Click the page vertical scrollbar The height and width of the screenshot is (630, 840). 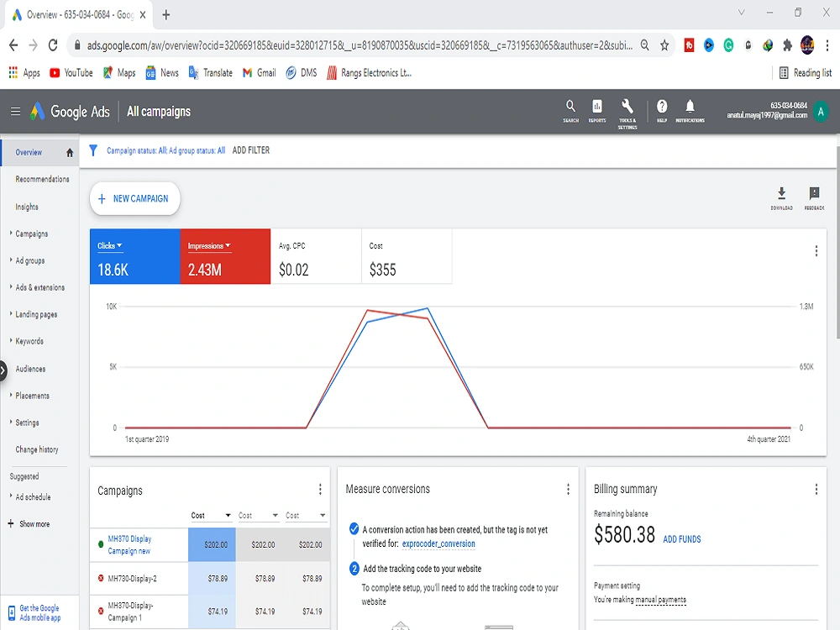coord(837,241)
